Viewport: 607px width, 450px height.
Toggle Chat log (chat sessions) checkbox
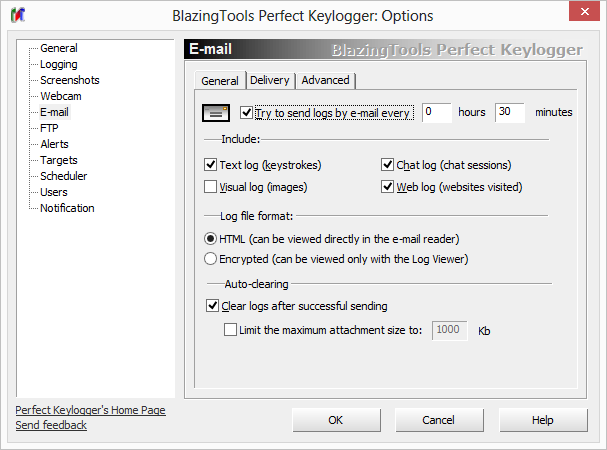pos(388,165)
